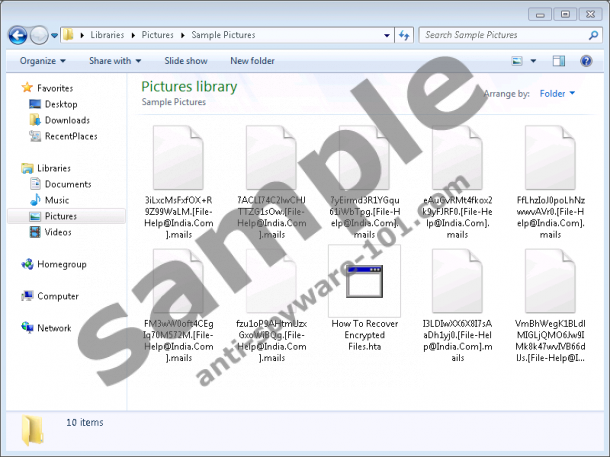This screenshot has width=610, height=457.
Task: Open How To Recover Encrypted Files.hta
Action: [x=364, y=300]
